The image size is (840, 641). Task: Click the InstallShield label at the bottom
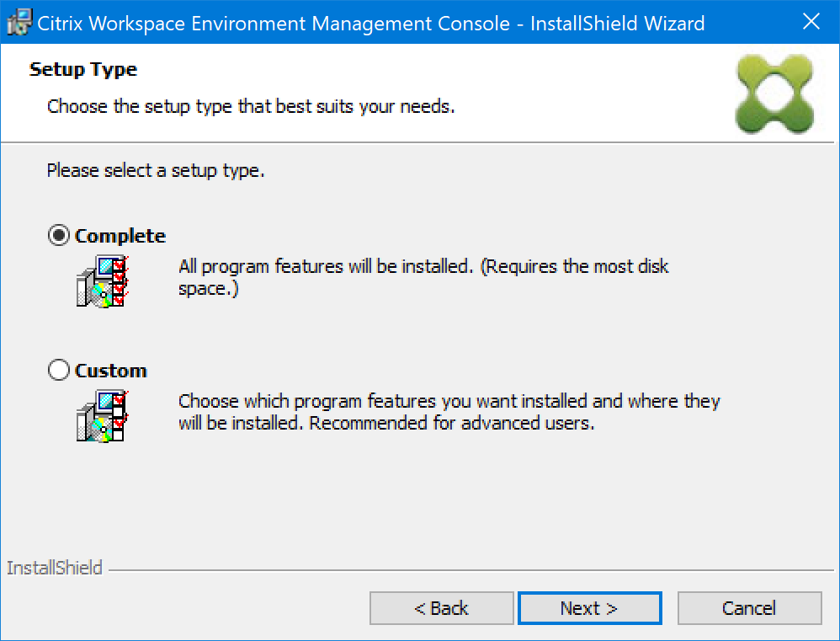tap(55, 568)
